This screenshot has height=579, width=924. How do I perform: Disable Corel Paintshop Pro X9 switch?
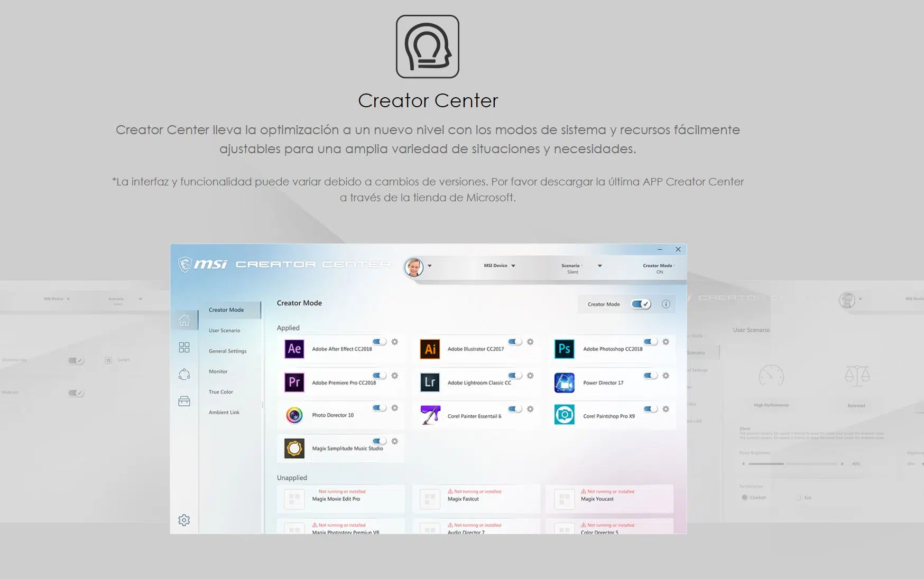pos(651,409)
